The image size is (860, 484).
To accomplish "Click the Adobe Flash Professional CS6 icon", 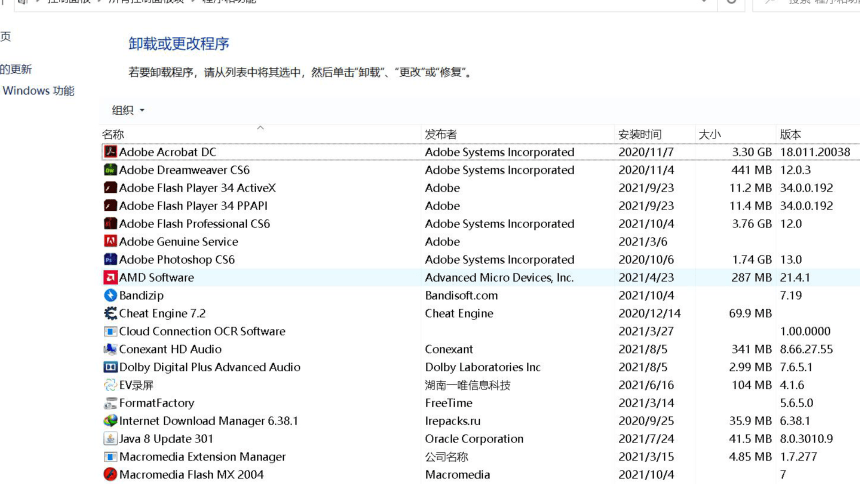I will tap(110, 224).
